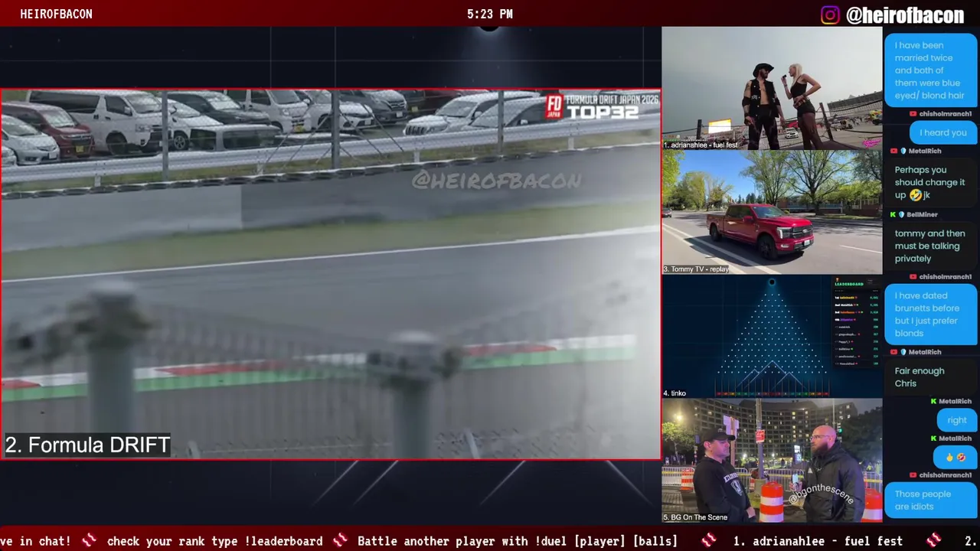Image resolution: width=980 pixels, height=551 pixels.
Task: Click the thumbs-up emoji chat message
Action: 955,457
